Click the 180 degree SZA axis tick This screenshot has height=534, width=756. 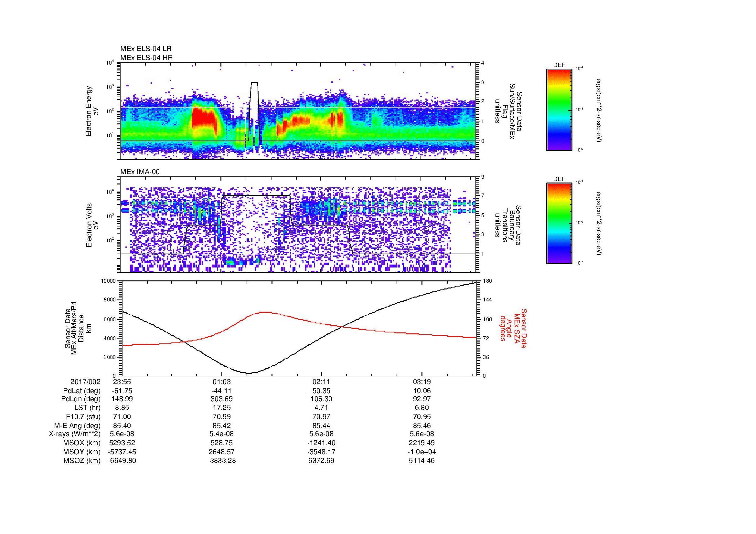click(487, 281)
